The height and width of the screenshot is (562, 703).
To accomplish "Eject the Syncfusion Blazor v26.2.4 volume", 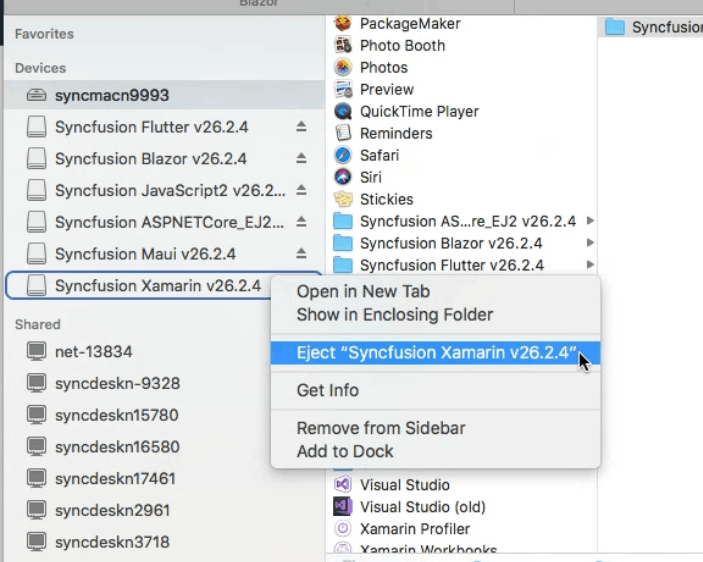I will 301,158.
